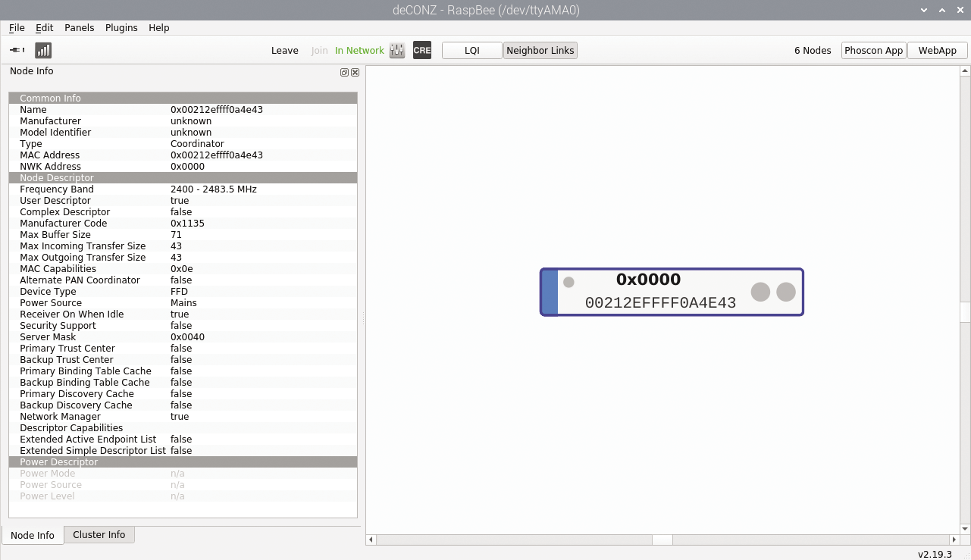
Task: Click the NWK Address 0x0000 value
Action: tap(187, 167)
